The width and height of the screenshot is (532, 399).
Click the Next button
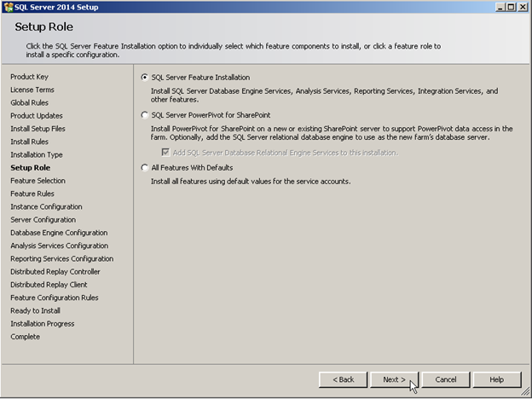click(394, 379)
